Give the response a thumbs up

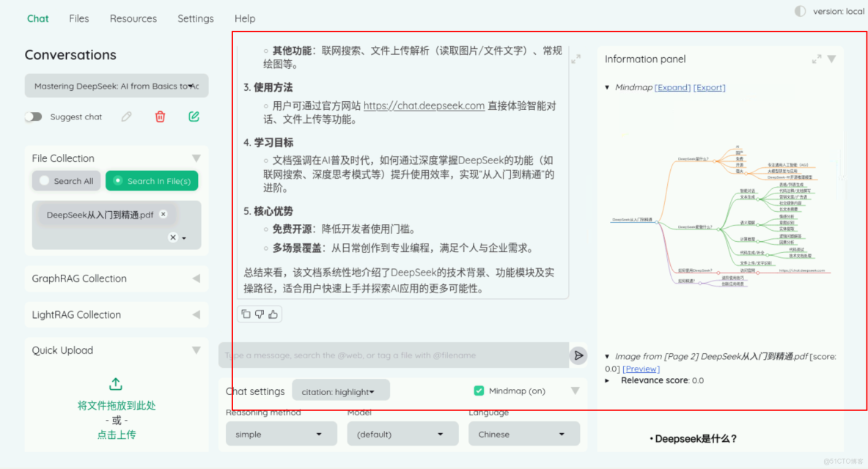click(x=272, y=313)
